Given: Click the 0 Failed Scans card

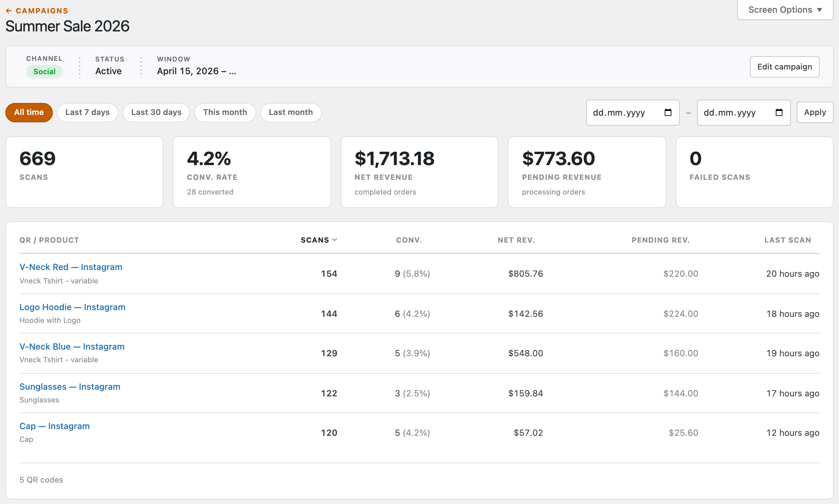Looking at the screenshot, I should [755, 172].
